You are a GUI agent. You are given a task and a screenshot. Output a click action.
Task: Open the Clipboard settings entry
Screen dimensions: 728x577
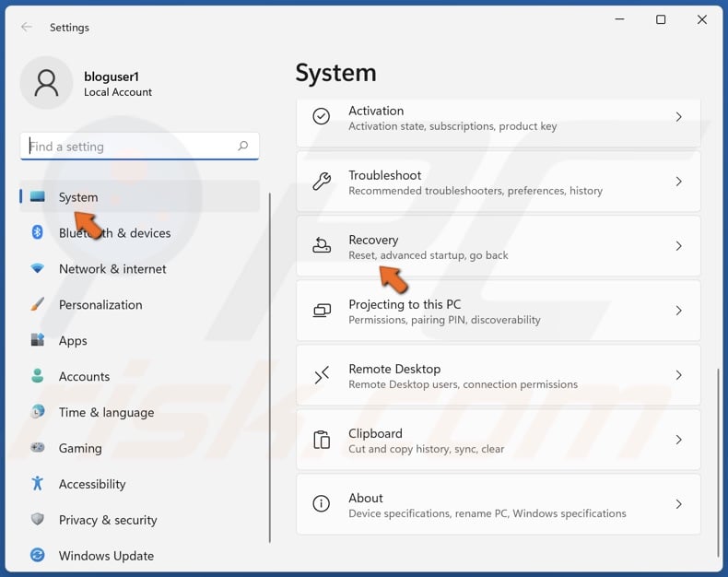[499, 440]
